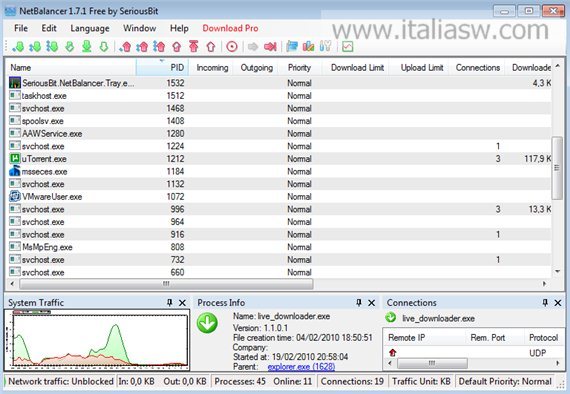
Task: Click the process list scroll-down arrow
Action: point(557,272)
